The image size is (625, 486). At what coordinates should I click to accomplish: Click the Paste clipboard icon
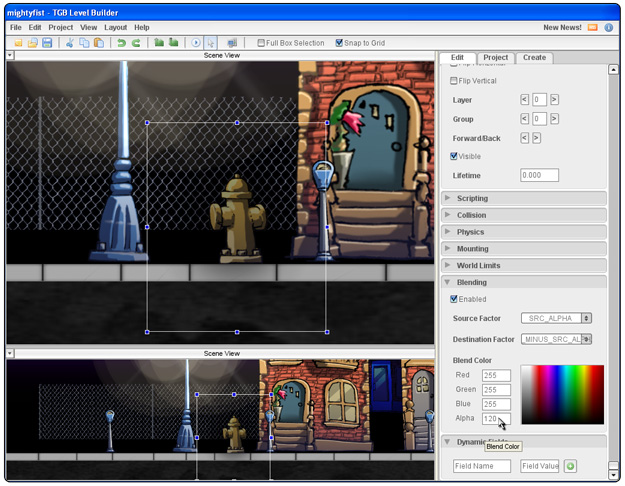(98, 43)
